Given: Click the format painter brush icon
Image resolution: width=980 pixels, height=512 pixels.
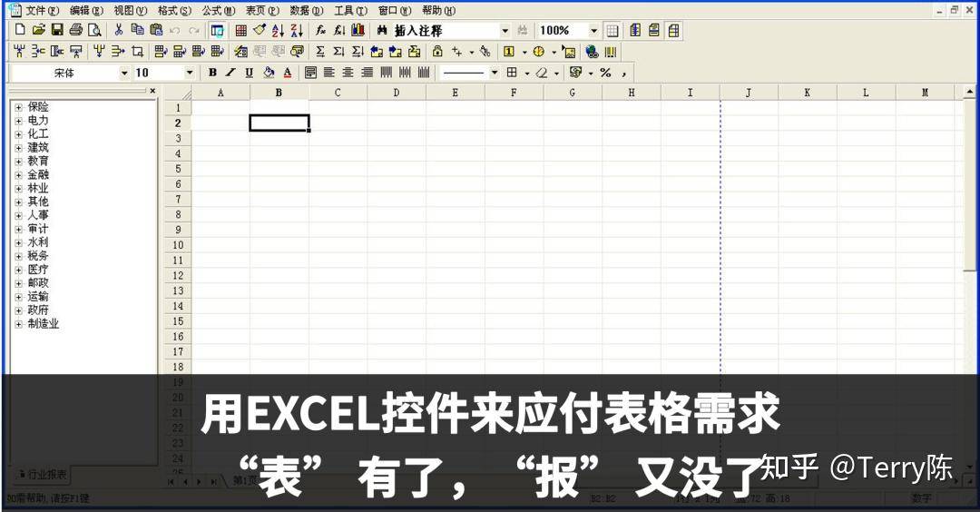Looking at the screenshot, I should tap(260, 30).
